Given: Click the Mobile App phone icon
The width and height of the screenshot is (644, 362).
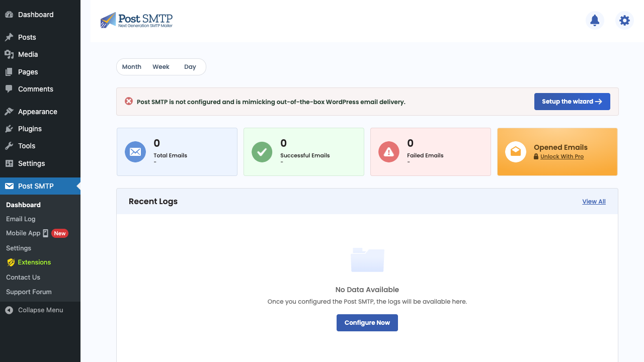Looking at the screenshot, I should 45,233.
